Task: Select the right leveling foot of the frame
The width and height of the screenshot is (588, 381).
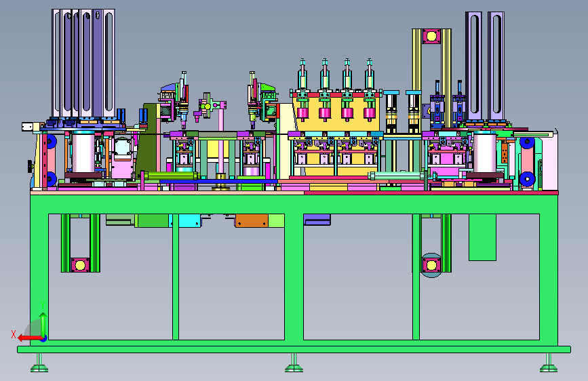Action: pos(549,363)
